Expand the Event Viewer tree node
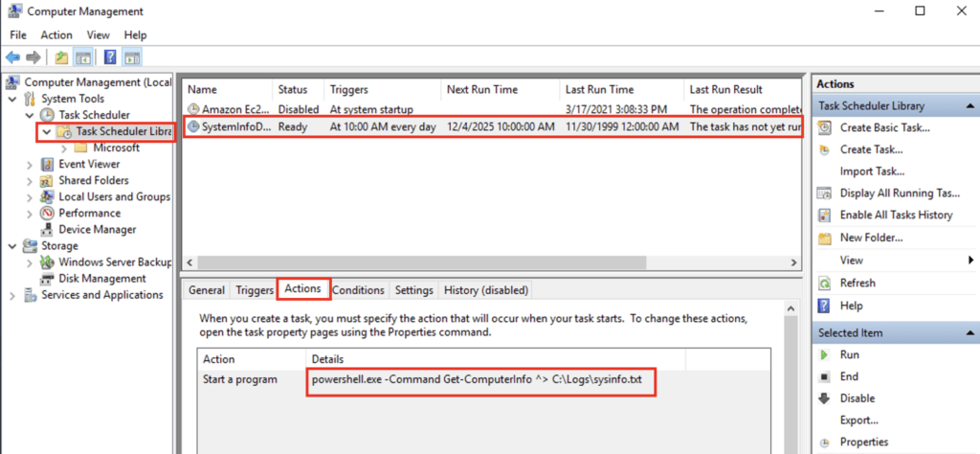Image resolution: width=980 pixels, height=454 pixels. [x=30, y=165]
